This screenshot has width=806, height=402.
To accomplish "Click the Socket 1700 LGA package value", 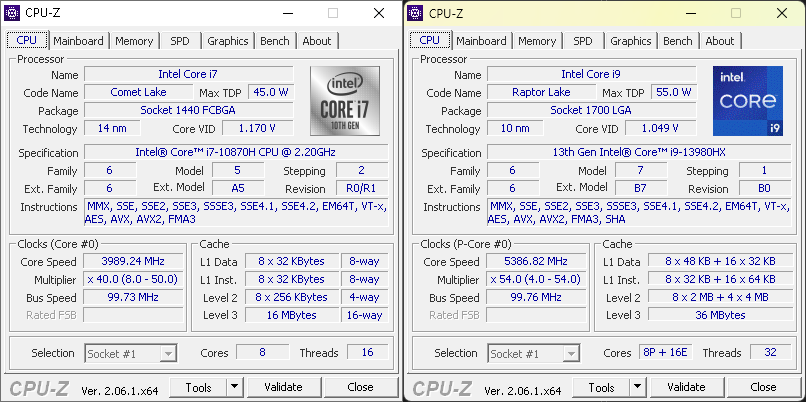I will click(592, 110).
